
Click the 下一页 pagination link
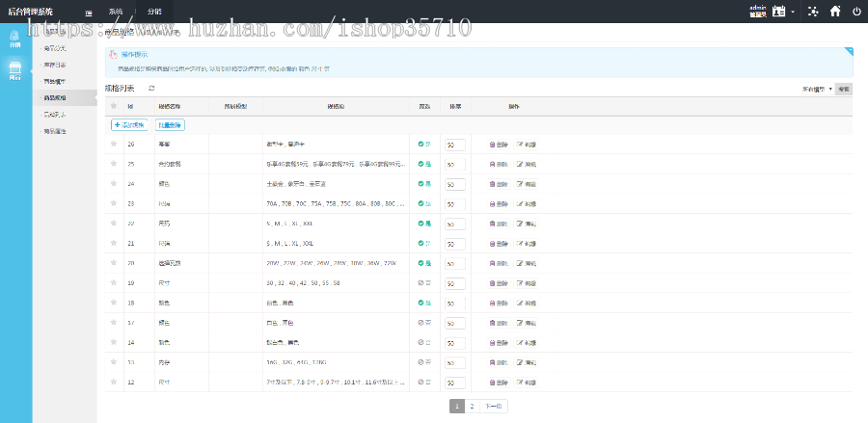click(x=493, y=407)
